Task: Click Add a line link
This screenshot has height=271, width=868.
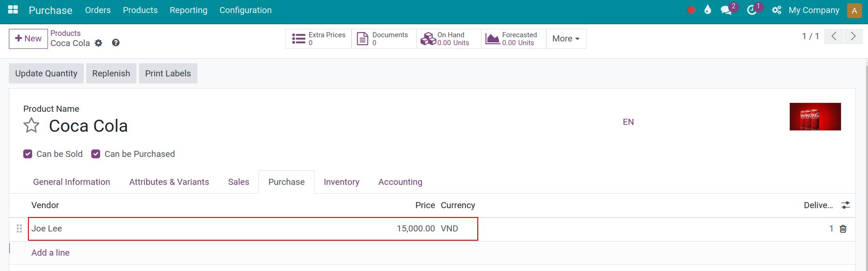Action: [x=50, y=253]
